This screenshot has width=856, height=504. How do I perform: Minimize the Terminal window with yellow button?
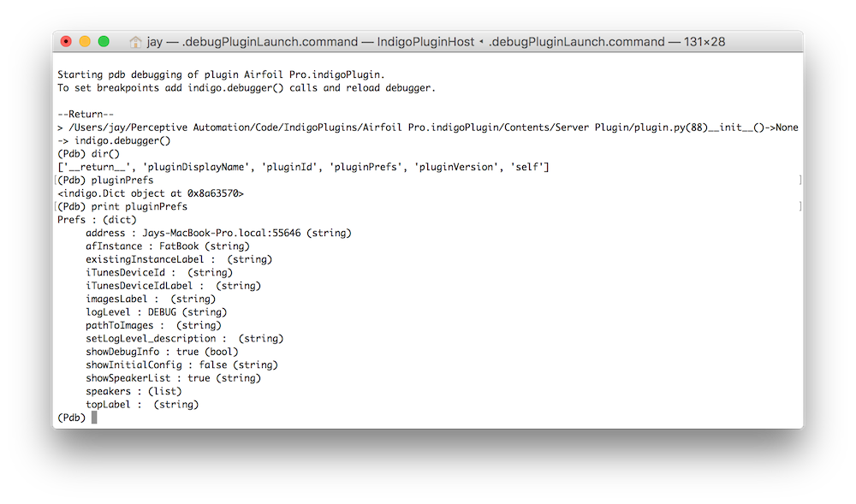[85, 41]
